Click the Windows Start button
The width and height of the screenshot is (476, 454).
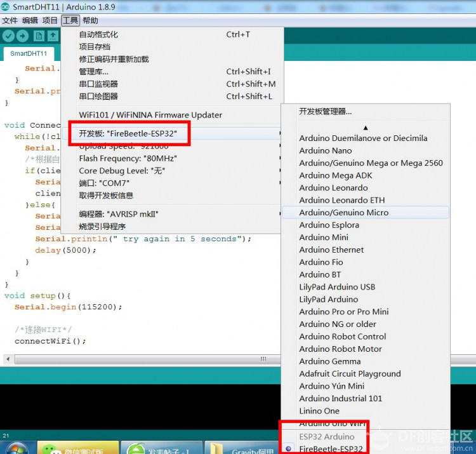16,448
